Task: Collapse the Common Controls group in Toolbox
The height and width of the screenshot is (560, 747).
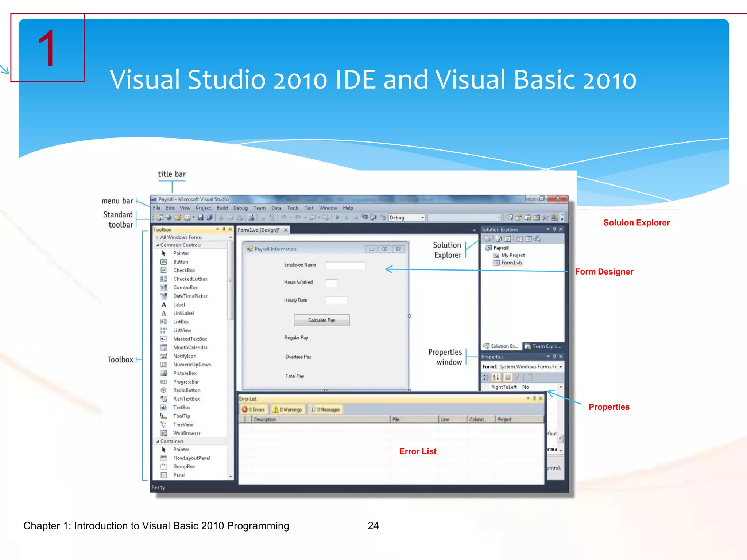Action: click(x=158, y=245)
